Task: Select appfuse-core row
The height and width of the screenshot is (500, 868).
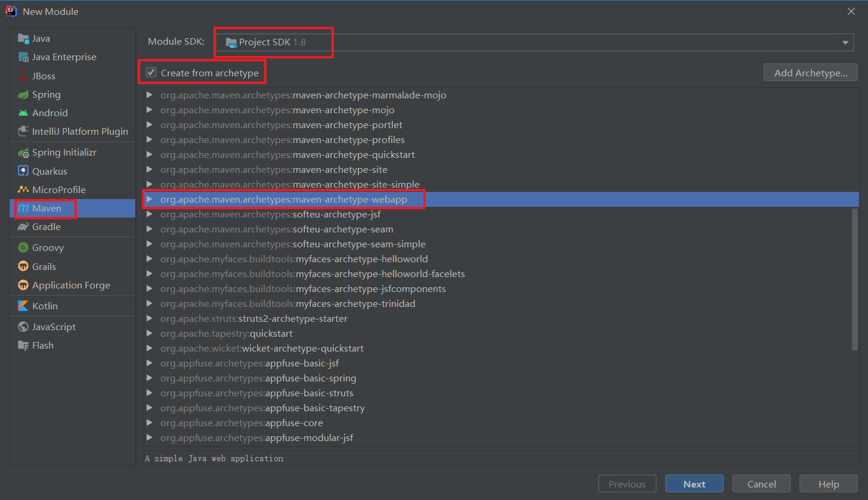Action: pyautogui.click(x=501, y=423)
